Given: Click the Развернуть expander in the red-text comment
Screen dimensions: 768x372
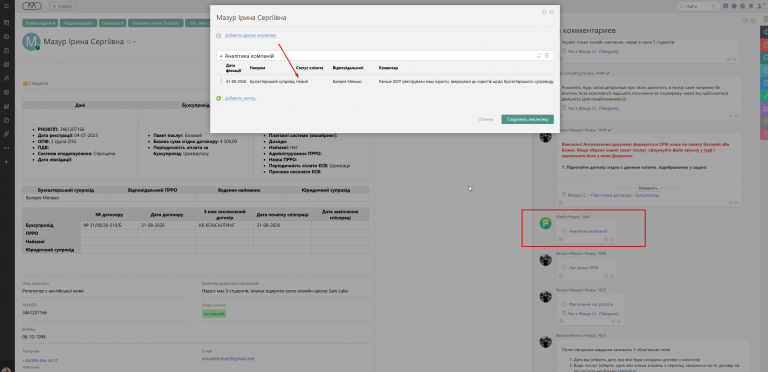Looking at the screenshot, I should tap(649, 188).
